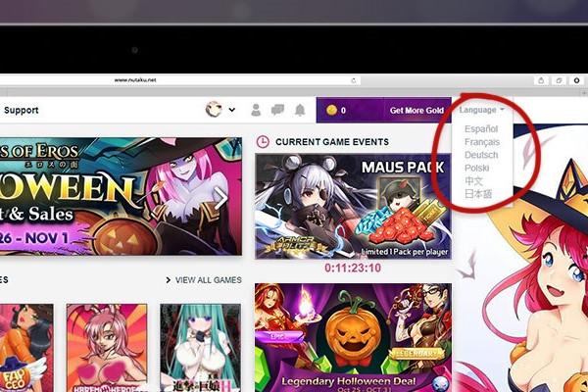Click the user avatar picture
This screenshot has height=392, width=588.
214,110
